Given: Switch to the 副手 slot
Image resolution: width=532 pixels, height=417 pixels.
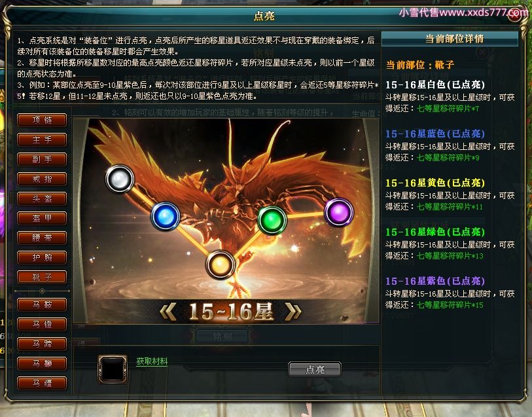Looking at the screenshot, I should (42, 160).
